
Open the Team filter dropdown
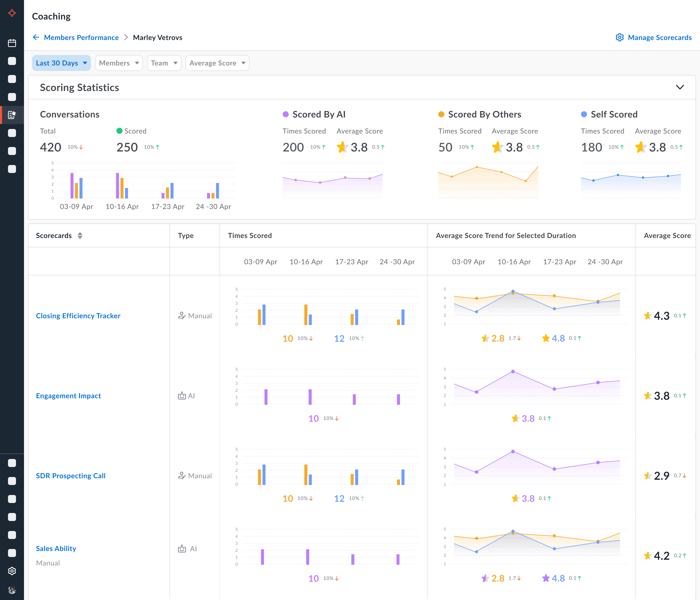164,63
